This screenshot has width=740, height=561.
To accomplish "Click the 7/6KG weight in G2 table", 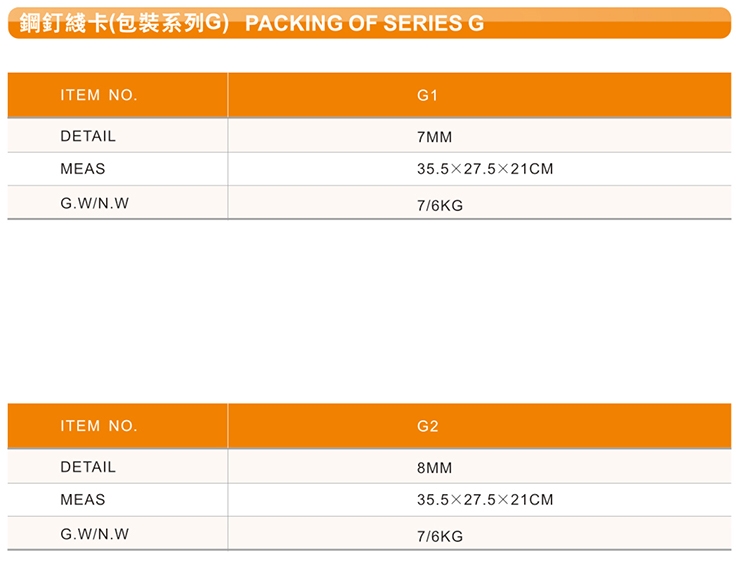I will 439,537.
